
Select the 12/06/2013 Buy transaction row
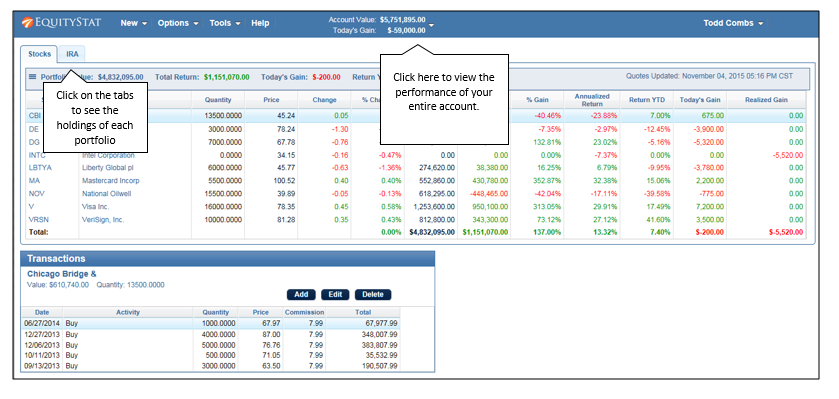tap(210, 344)
